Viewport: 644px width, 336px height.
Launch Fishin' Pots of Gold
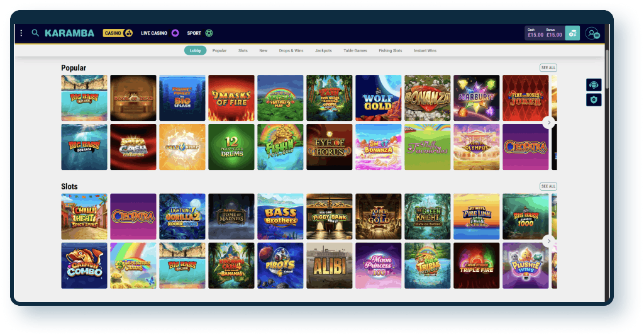280,147
